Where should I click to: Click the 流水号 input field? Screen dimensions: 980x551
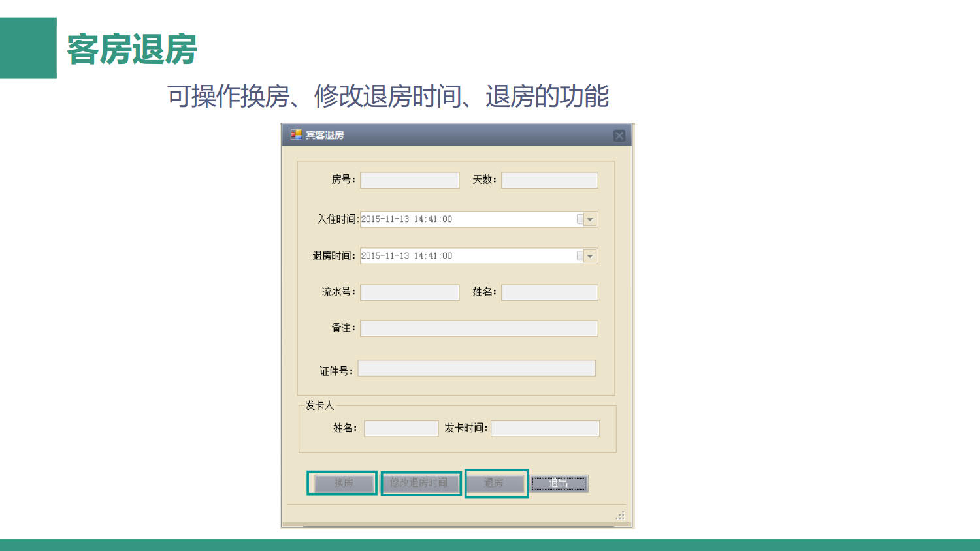(x=410, y=292)
